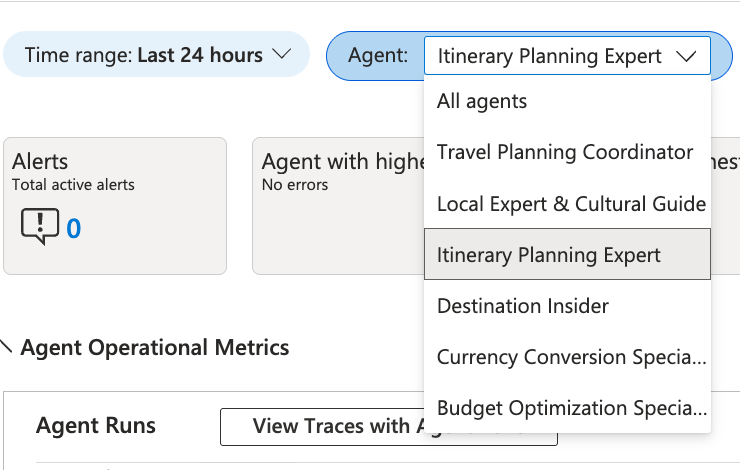The image size is (740, 470).
Task: Click the Agent Runs heading
Action: [96, 426]
